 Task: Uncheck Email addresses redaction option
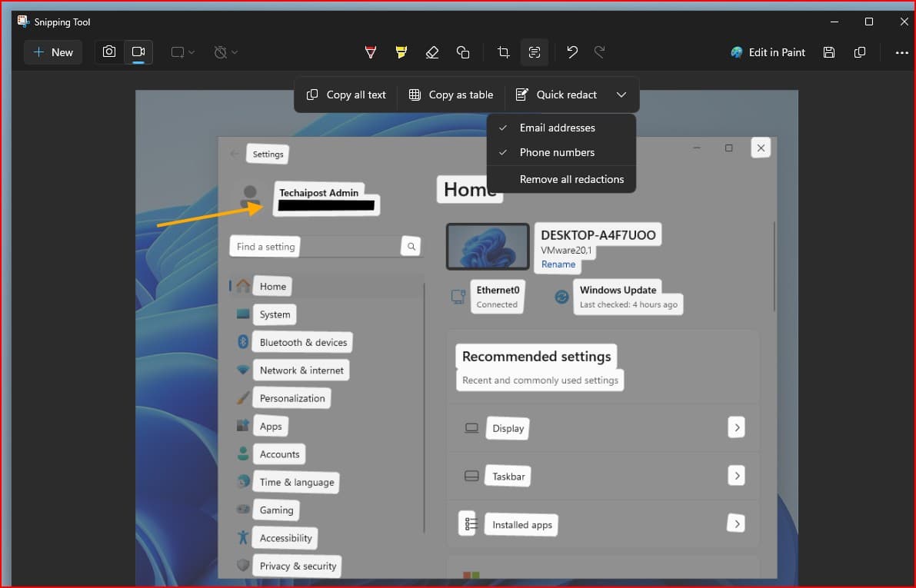(x=557, y=128)
